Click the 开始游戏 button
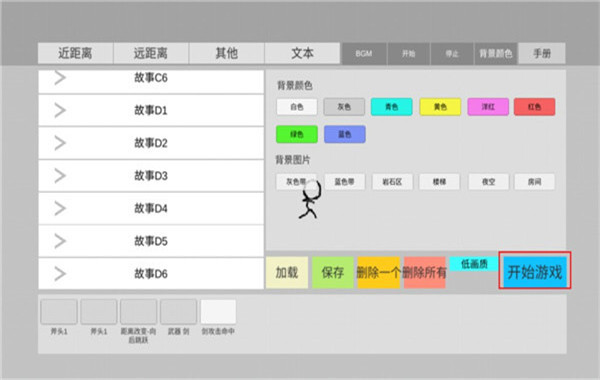Image resolution: width=600 pixels, height=380 pixels. (x=535, y=272)
